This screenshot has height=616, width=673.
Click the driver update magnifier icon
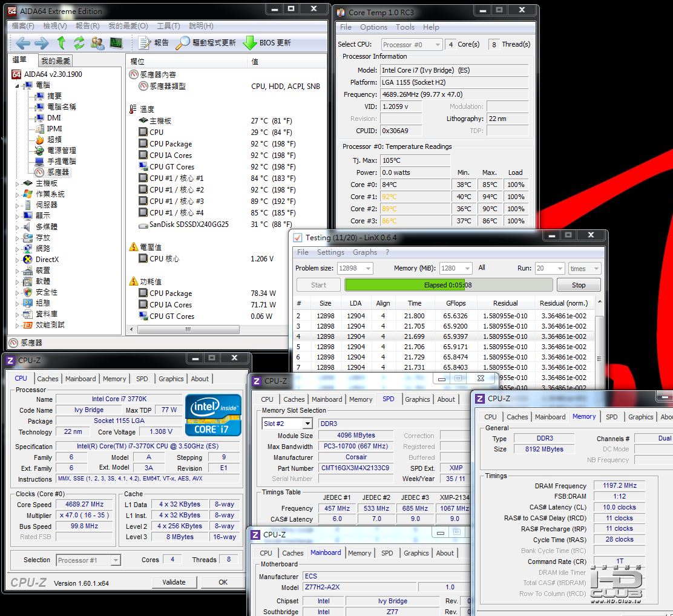click(x=182, y=43)
